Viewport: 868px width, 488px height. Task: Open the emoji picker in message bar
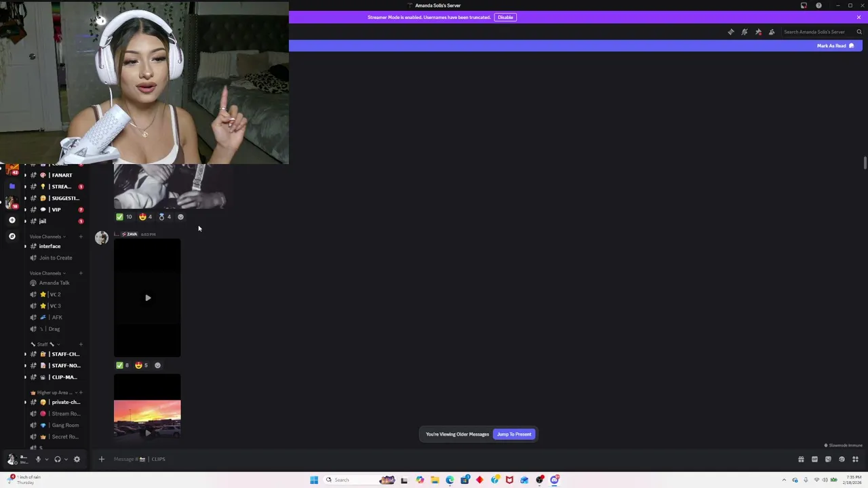[842, 460]
